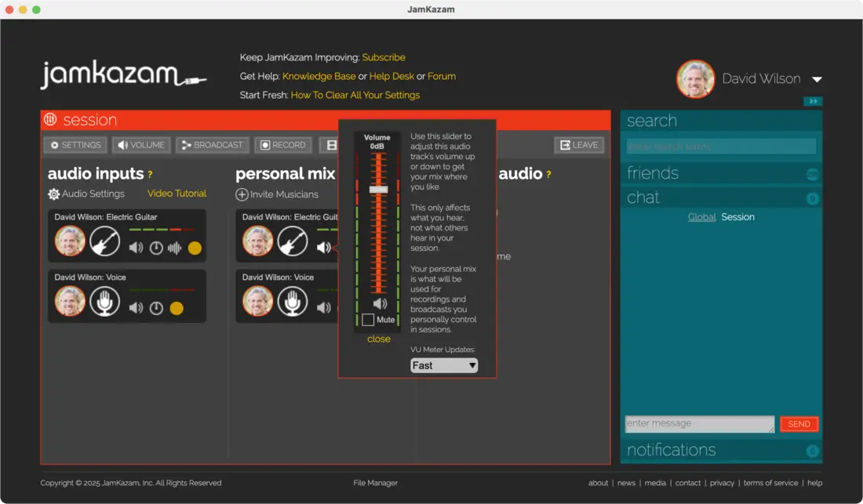The height and width of the screenshot is (504, 863).
Task: Click speaker icon on personal mix Voice track
Action: pos(323,308)
